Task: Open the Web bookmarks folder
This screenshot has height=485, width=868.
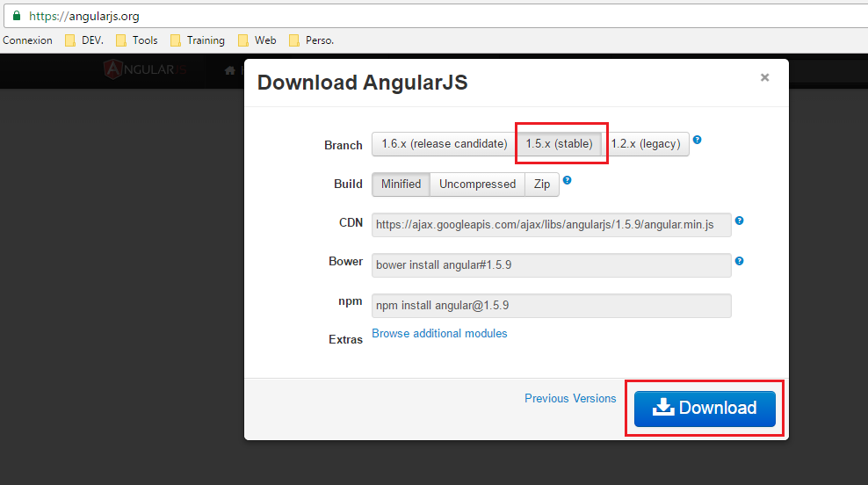Action: [x=257, y=40]
